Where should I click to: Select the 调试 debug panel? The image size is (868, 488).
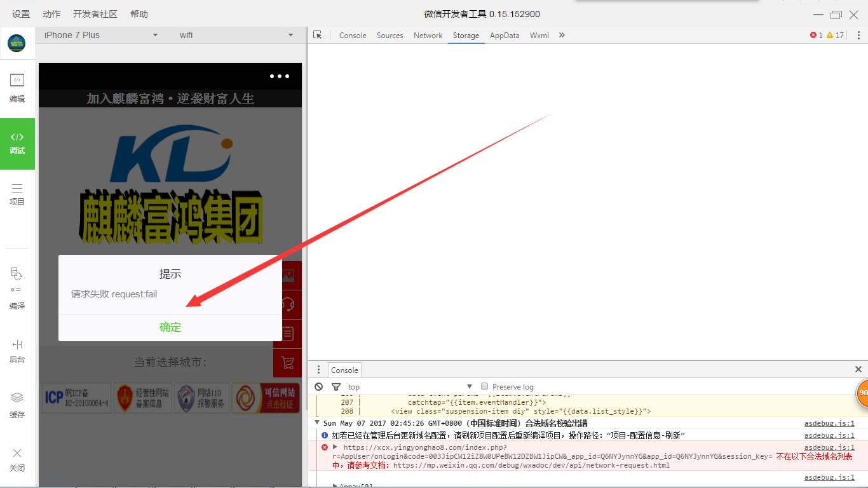pos(17,144)
